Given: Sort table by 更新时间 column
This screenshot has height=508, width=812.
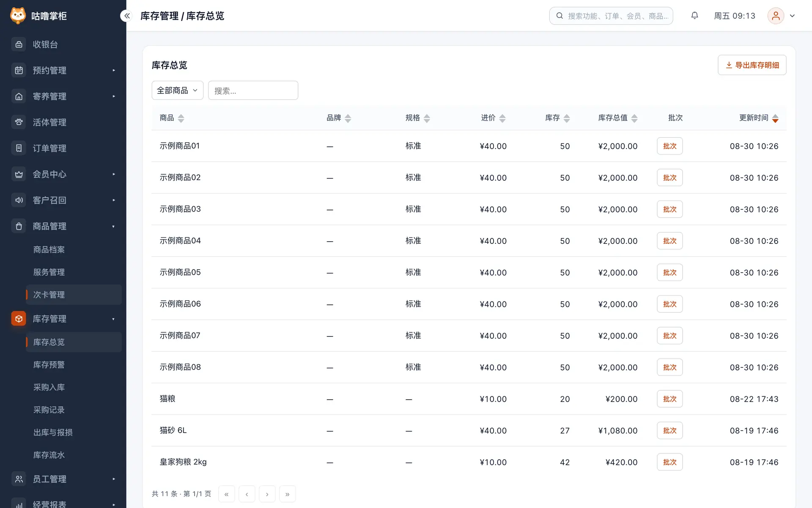Looking at the screenshot, I should click(775, 118).
